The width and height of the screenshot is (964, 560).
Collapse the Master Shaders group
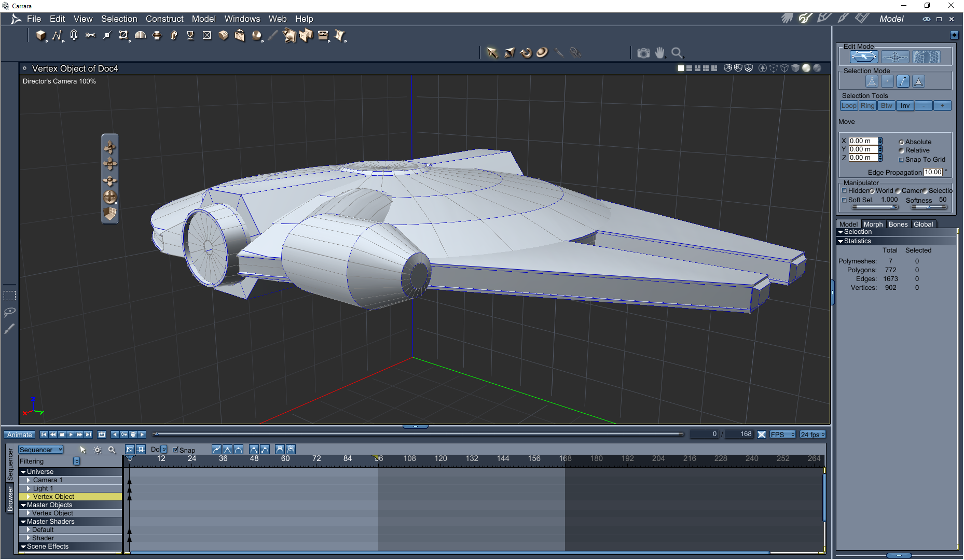[23, 522]
